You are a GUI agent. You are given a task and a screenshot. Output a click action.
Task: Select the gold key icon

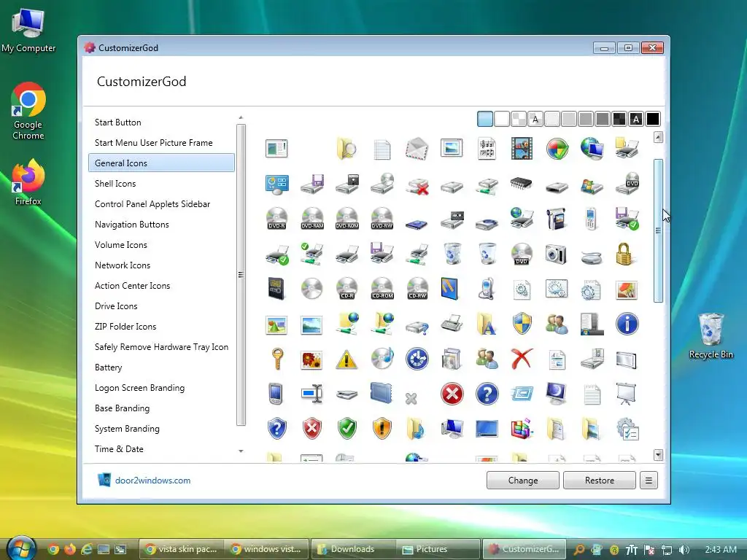[x=276, y=359]
